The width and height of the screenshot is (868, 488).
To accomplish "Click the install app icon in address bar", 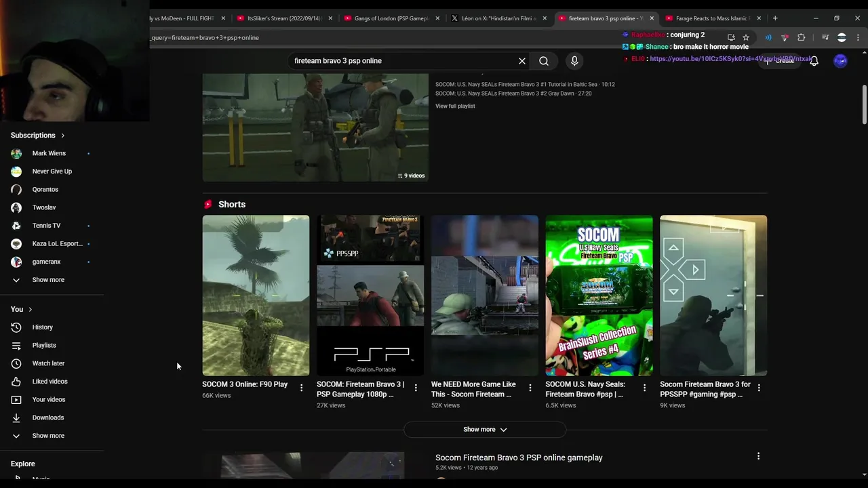I will (731, 37).
